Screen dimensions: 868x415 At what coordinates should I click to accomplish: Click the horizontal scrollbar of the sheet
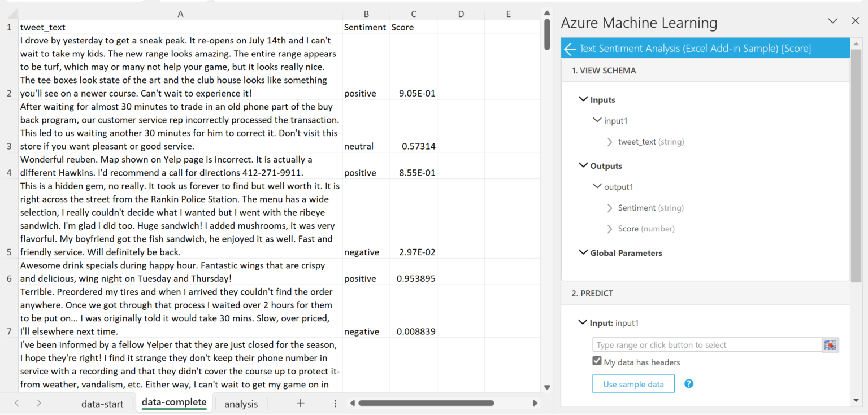coord(426,403)
